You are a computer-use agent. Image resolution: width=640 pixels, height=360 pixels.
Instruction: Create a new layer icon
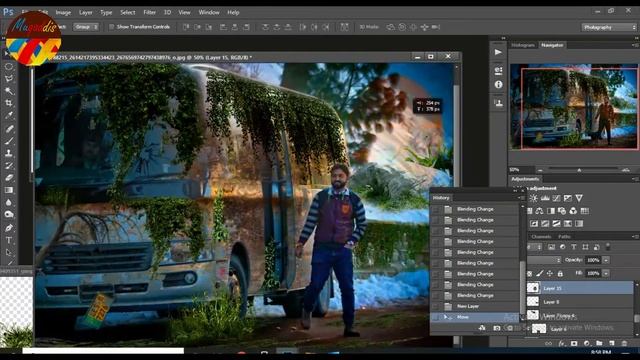pos(612,344)
